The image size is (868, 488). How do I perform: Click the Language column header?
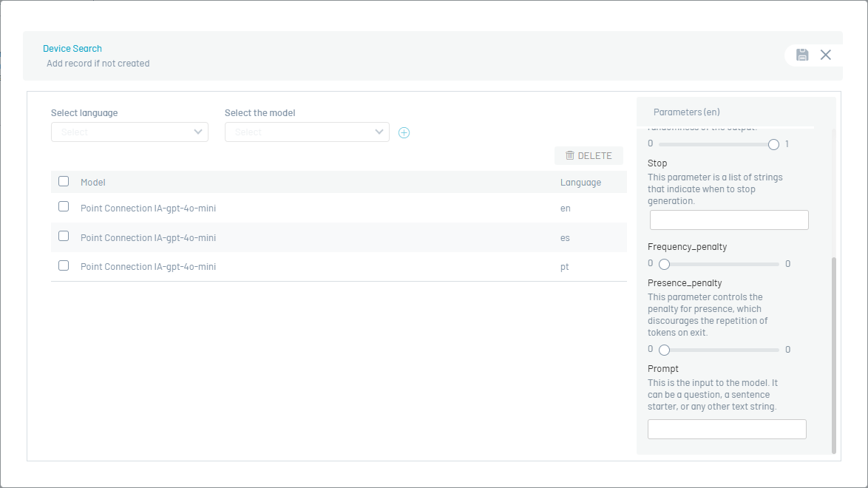click(x=580, y=182)
